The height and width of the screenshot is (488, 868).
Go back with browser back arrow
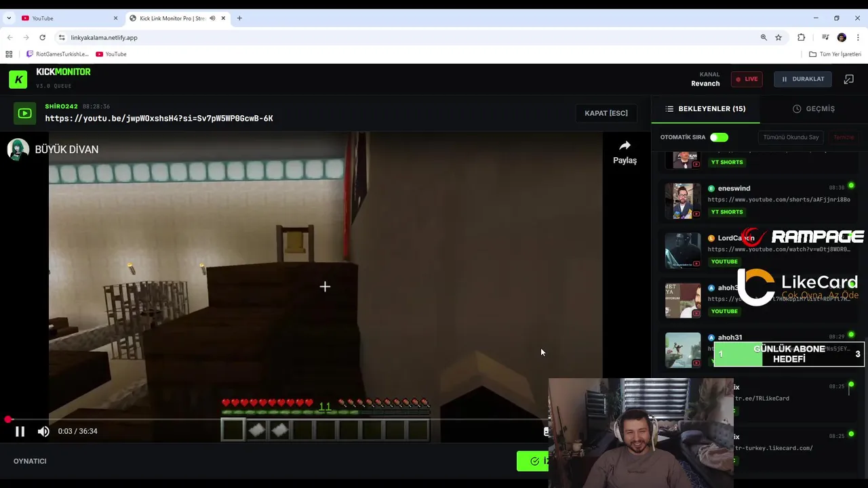tap(9, 37)
